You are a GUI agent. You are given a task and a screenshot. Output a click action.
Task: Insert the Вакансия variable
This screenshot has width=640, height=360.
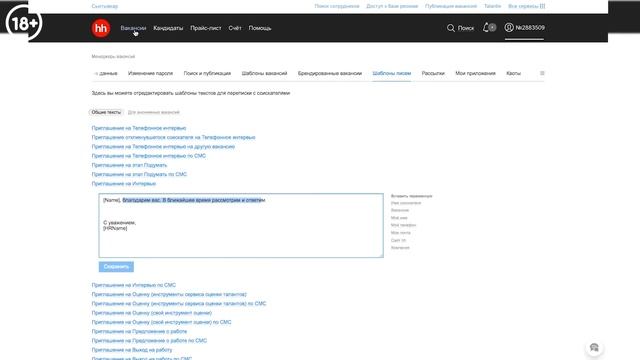click(x=400, y=210)
